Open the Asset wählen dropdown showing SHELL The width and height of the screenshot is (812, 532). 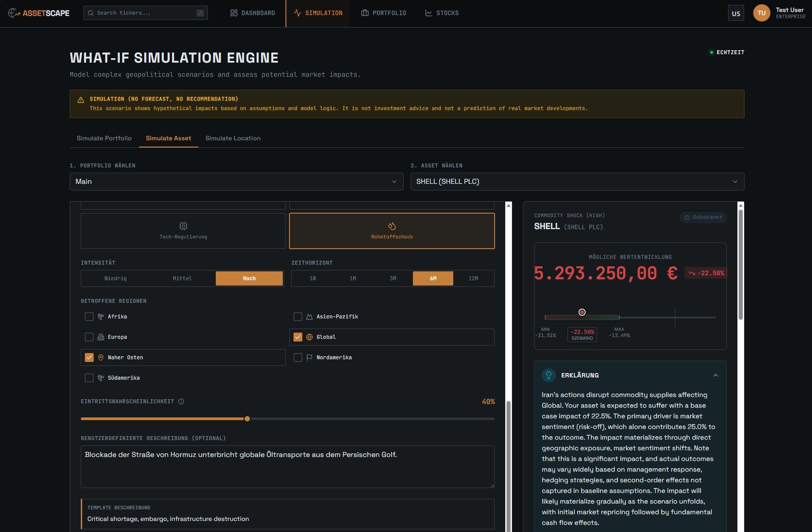click(577, 182)
